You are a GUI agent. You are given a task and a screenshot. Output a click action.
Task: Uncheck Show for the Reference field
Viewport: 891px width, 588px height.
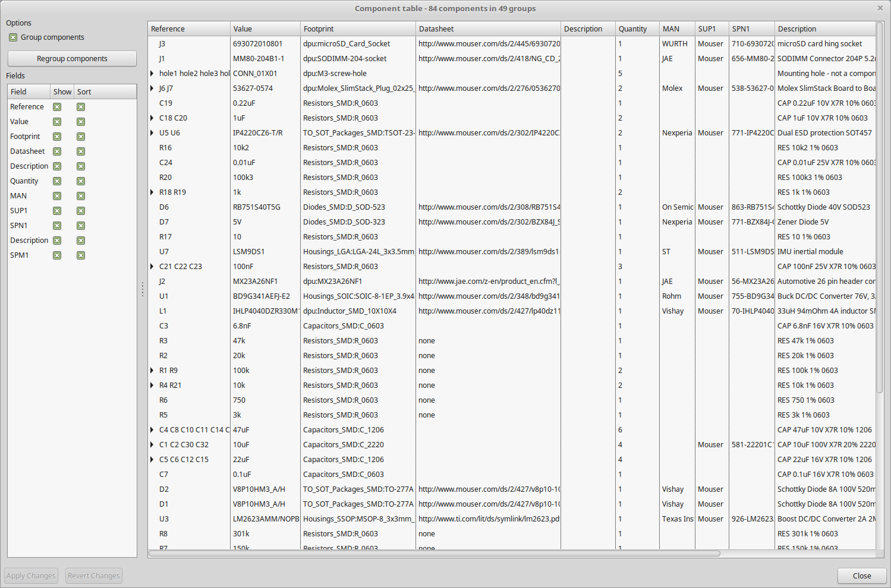(x=57, y=107)
